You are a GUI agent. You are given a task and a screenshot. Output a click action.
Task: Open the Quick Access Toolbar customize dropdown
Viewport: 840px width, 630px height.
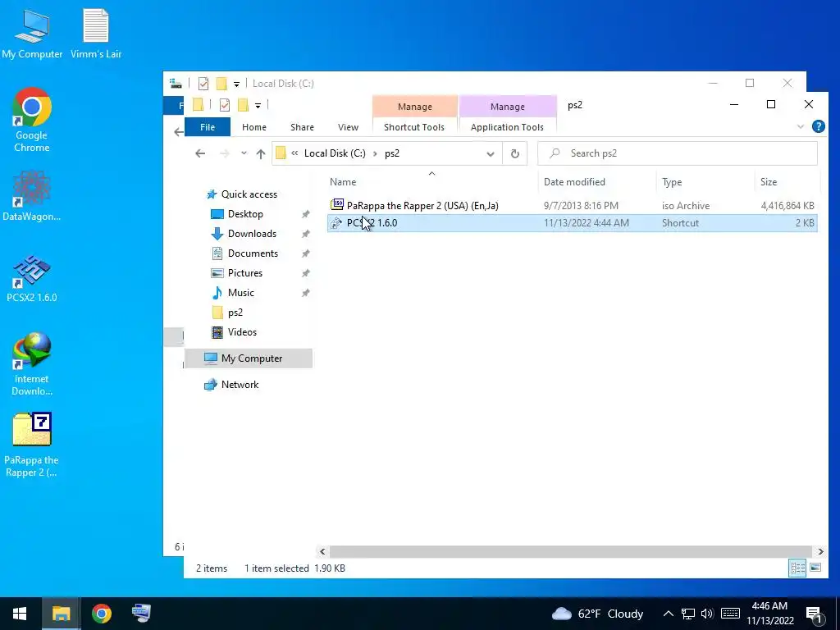point(258,105)
